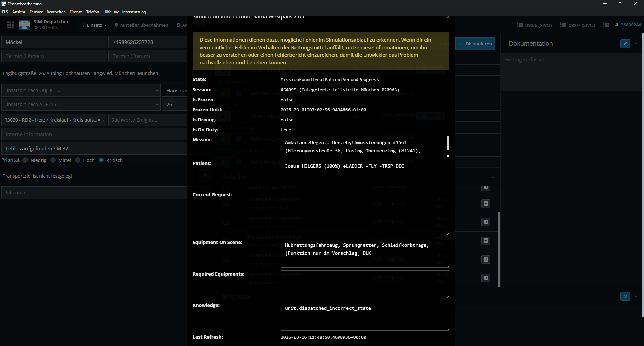Open the Einsatz dropdown in toolbar
Image resolution: width=644 pixels, height=346 pixels.
click(95, 25)
